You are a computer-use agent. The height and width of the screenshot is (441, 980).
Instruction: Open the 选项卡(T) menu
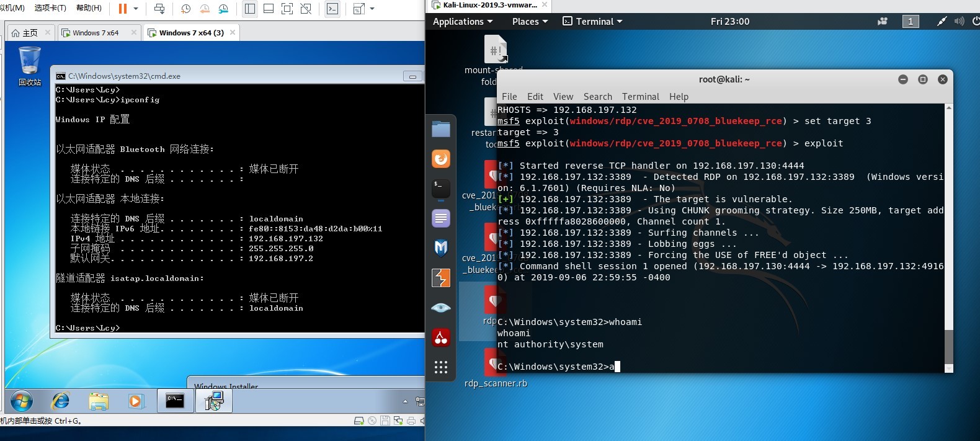(x=50, y=8)
